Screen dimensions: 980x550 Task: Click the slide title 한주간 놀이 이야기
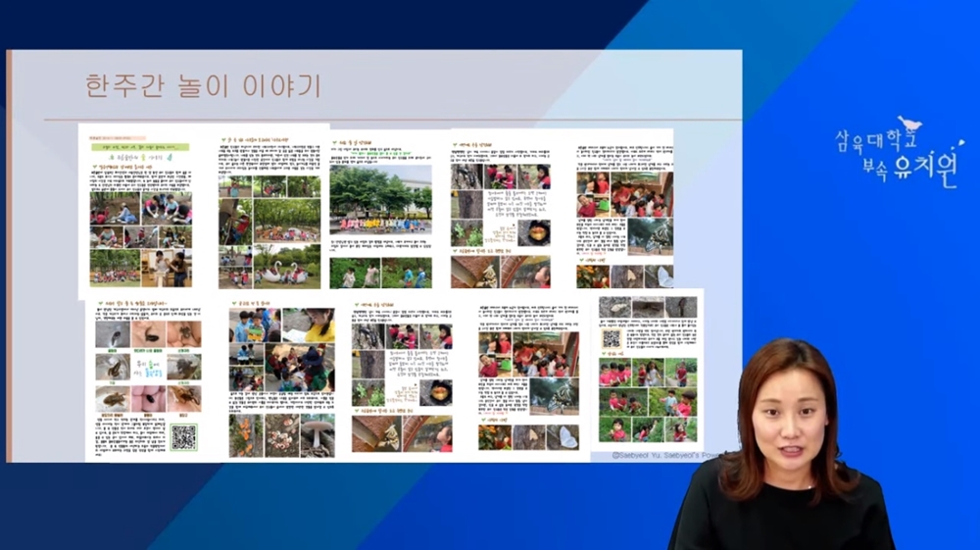point(203,86)
